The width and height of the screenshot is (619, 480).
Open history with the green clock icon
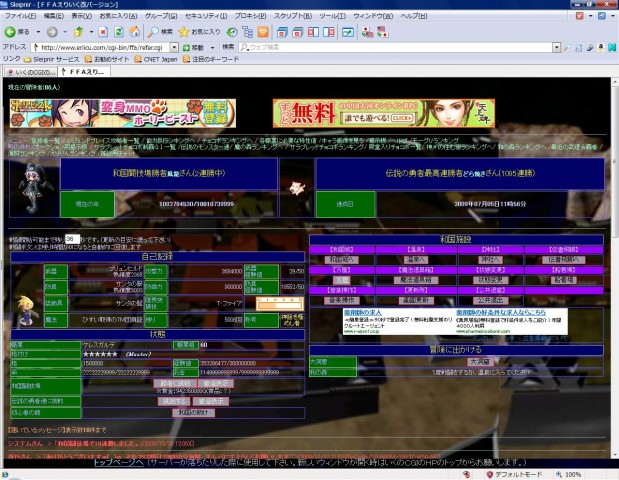tap(232, 32)
